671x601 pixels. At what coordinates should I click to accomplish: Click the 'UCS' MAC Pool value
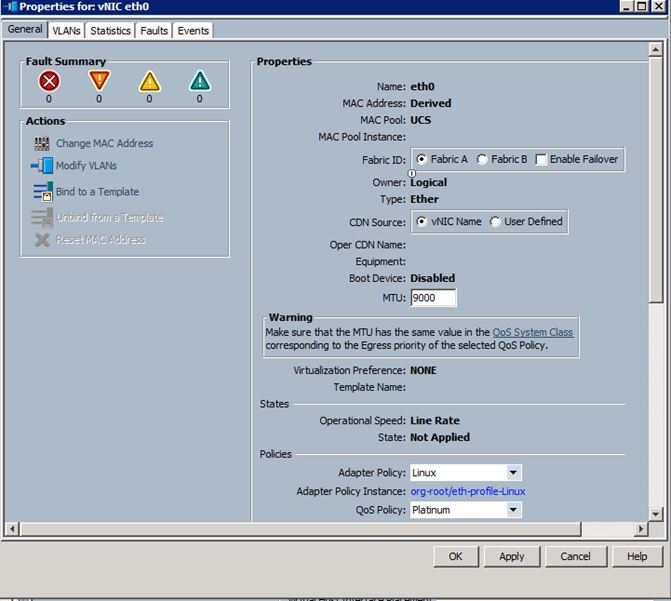[x=421, y=120]
